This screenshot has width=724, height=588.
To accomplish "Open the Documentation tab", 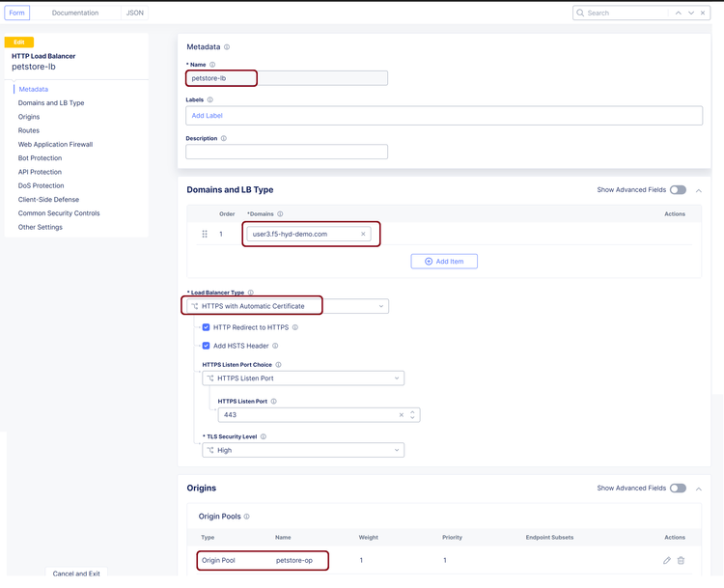I will [x=75, y=13].
